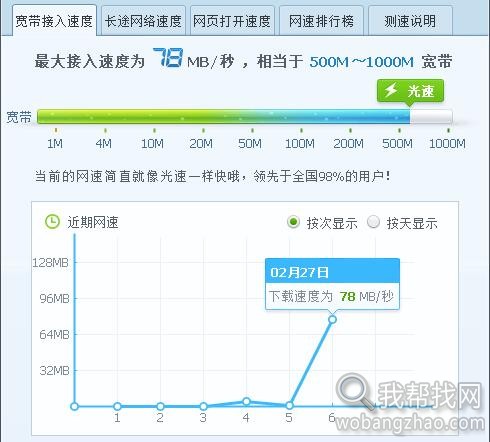Image resolution: width=490 pixels, height=442 pixels.
Task: Click the clock icon beside 近期网速
Action: coord(52,222)
